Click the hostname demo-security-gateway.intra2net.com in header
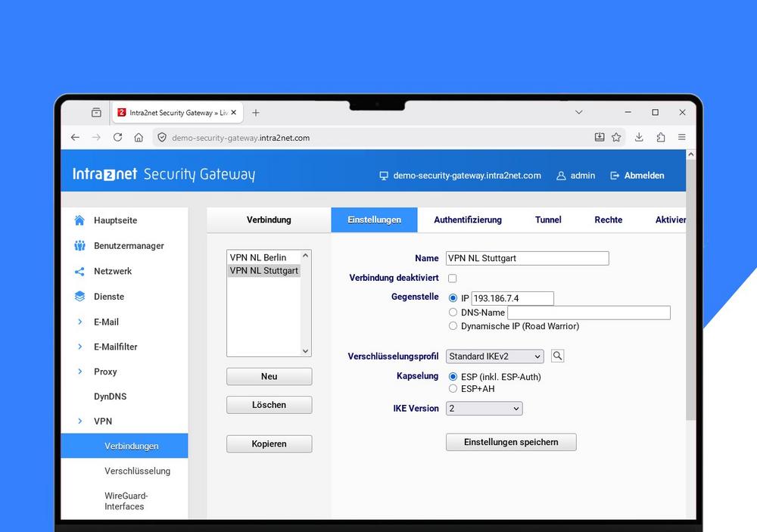The height and width of the screenshot is (532, 757). pyautogui.click(x=467, y=176)
